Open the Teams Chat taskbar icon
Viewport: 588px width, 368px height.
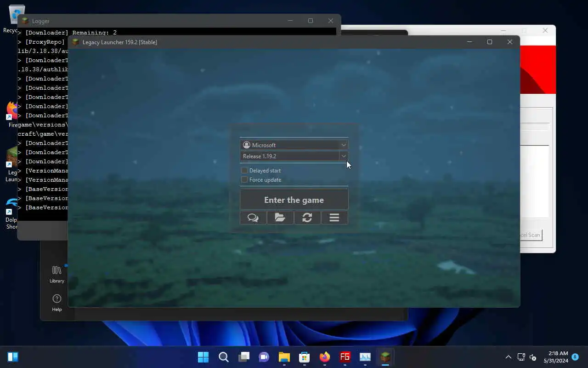(264, 357)
